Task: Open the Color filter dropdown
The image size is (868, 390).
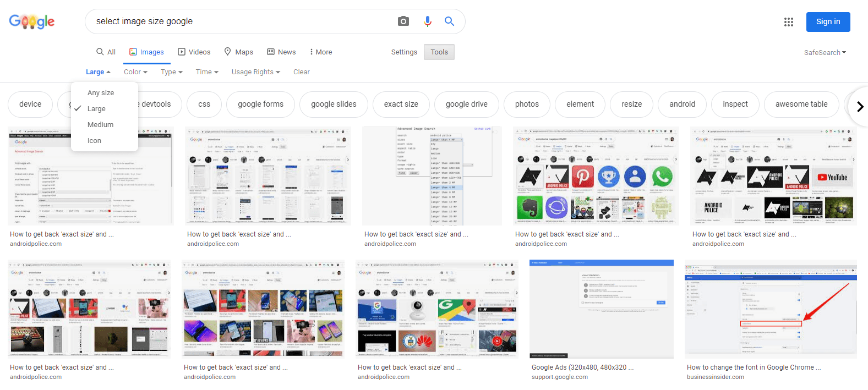Action: 135,72
